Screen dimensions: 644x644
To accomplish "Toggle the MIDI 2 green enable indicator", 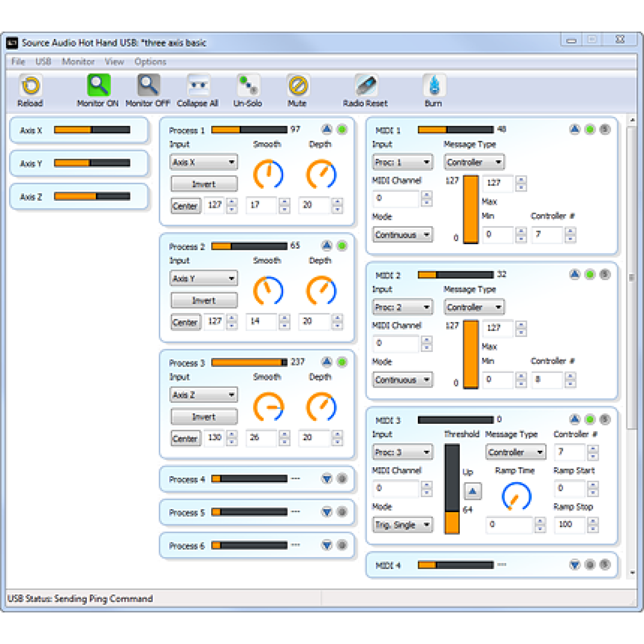I will click(x=590, y=274).
